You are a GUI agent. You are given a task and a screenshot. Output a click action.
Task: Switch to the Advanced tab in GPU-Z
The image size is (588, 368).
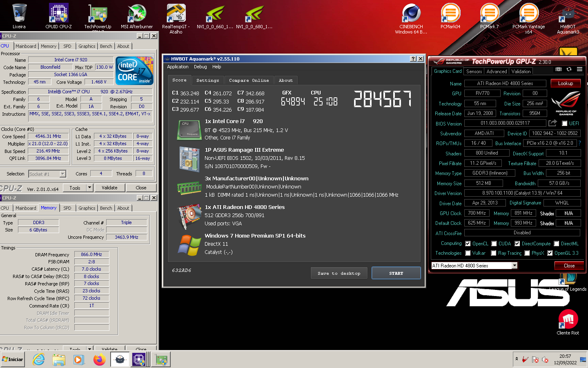click(x=497, y=72)
